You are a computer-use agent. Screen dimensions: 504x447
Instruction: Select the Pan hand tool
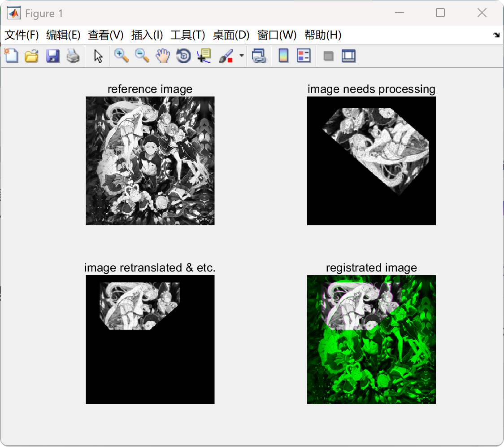[163, 56]
